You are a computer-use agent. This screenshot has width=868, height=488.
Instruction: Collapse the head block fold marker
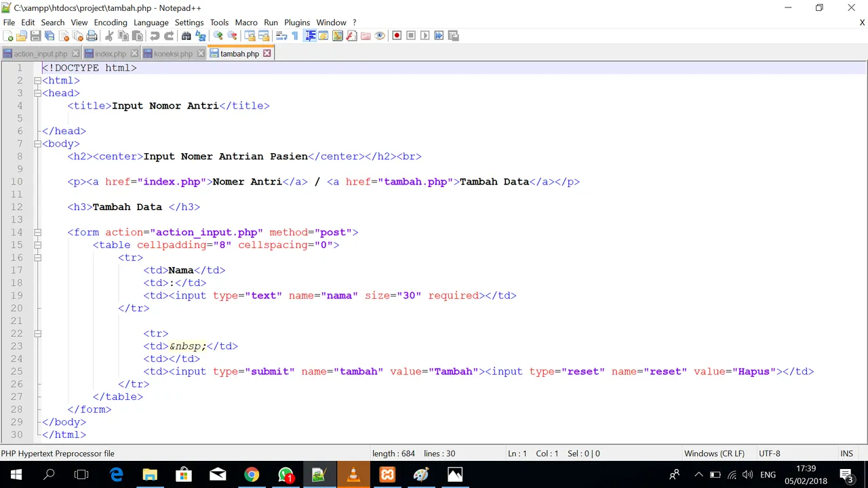[x=37, y=93]
